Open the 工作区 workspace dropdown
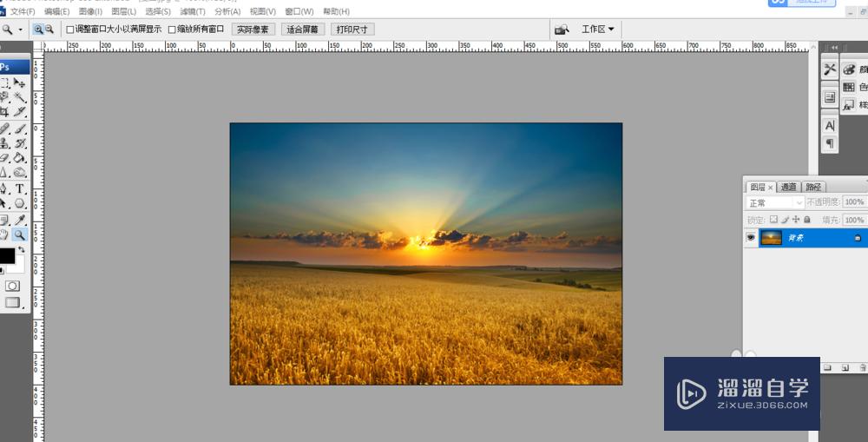The width and height of the screenshot is (868, 442). click(598, 29)
